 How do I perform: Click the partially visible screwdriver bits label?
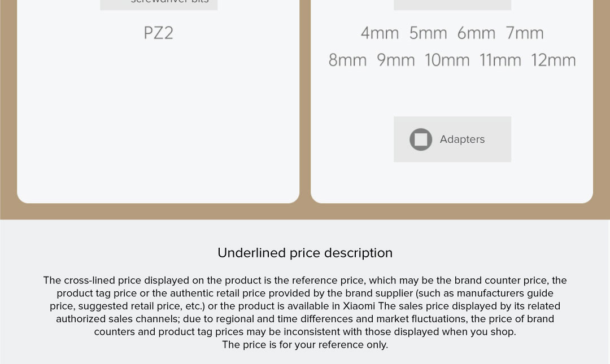click(x=169, y=2)
